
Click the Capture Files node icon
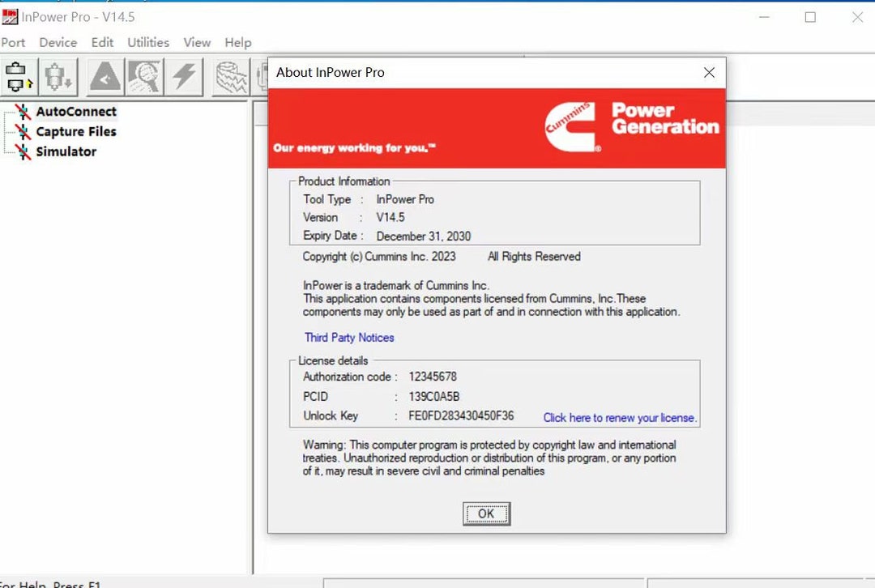point(23,131)
